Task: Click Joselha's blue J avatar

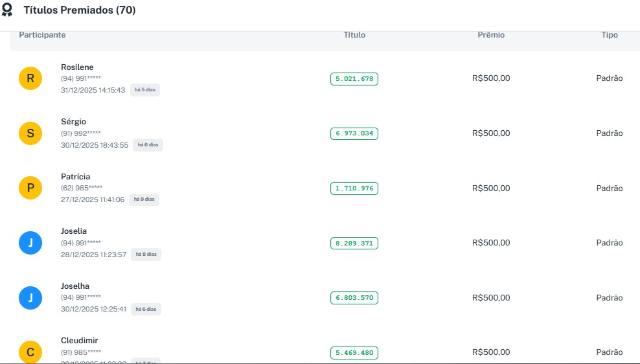Action: [30, 298]
